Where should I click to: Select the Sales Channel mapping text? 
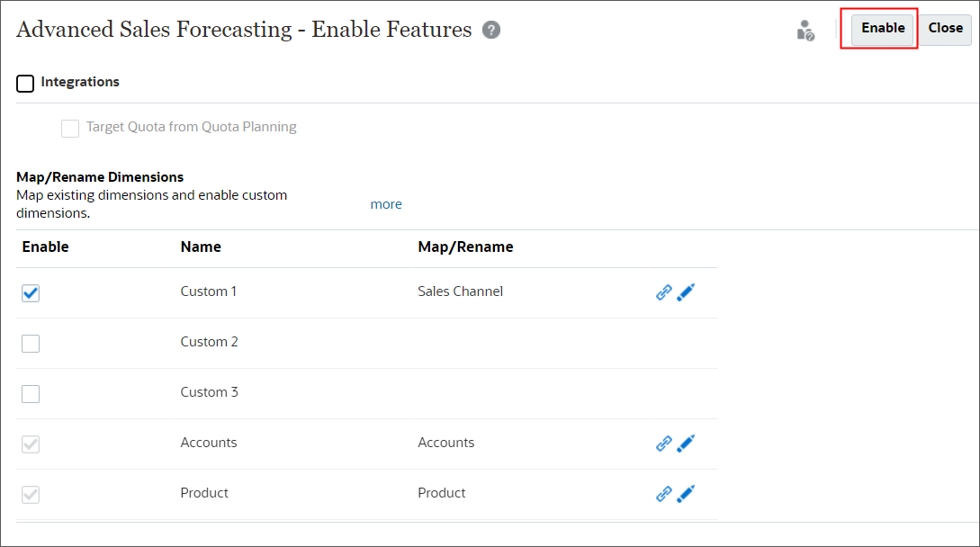tap(460, 291)
